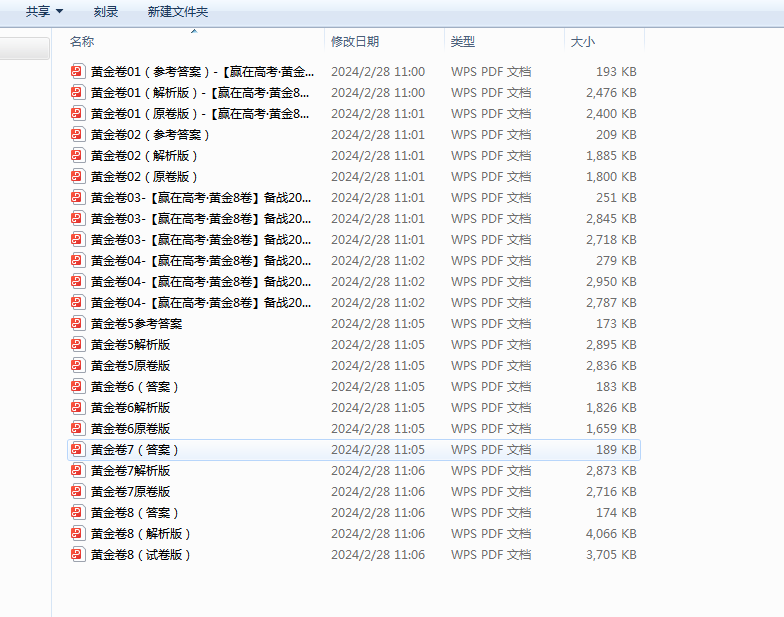Sort by the 大小 column header

[582, 42]
